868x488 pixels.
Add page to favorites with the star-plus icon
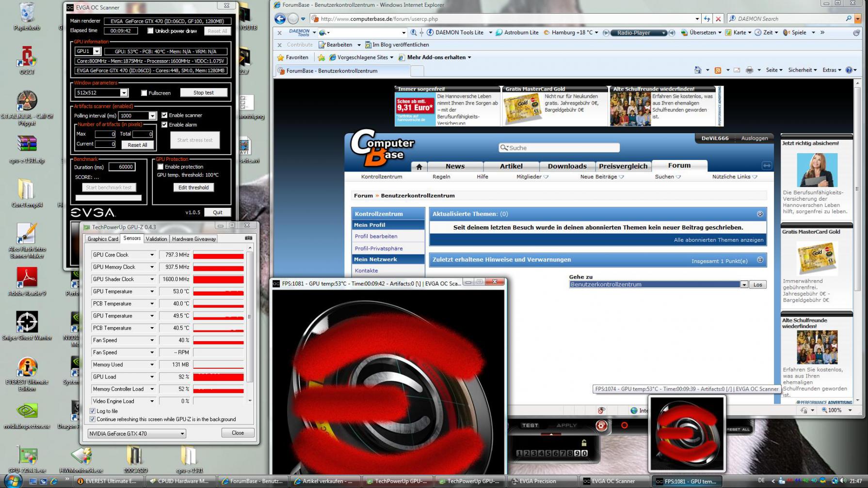[321, 57]
